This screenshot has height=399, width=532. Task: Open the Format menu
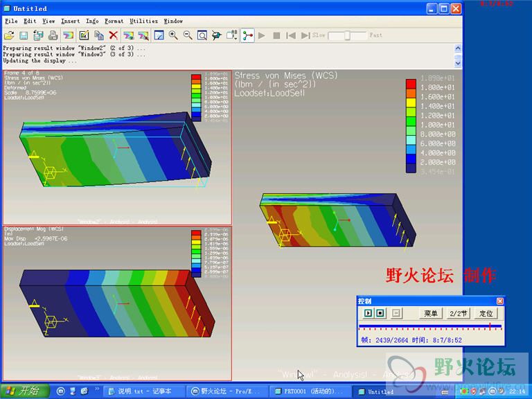[114, 21]
